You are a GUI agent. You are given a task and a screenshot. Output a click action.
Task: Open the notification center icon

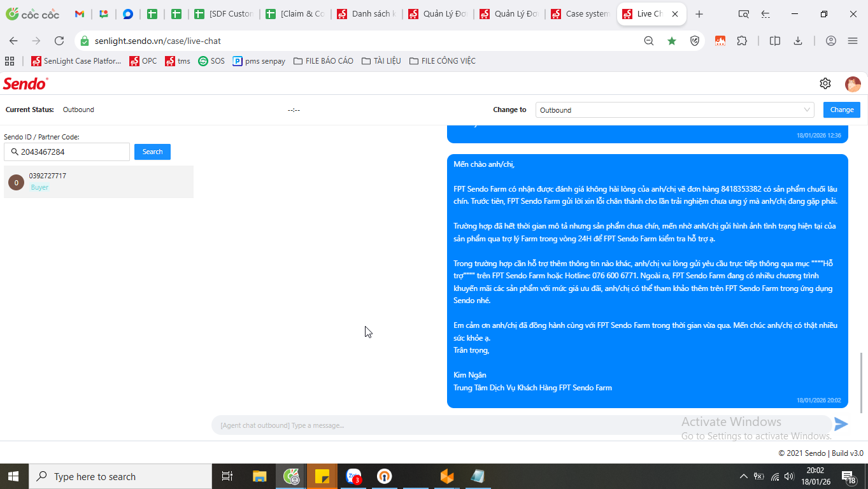(848, 476)
